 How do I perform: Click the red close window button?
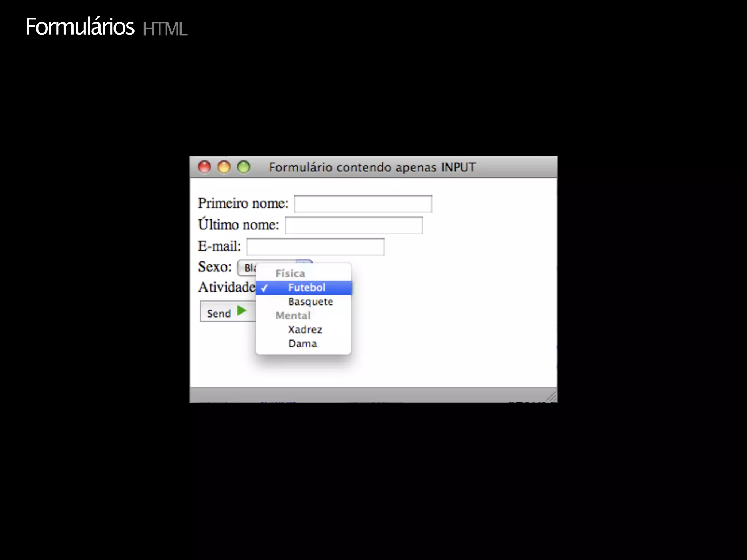(204, 167)
